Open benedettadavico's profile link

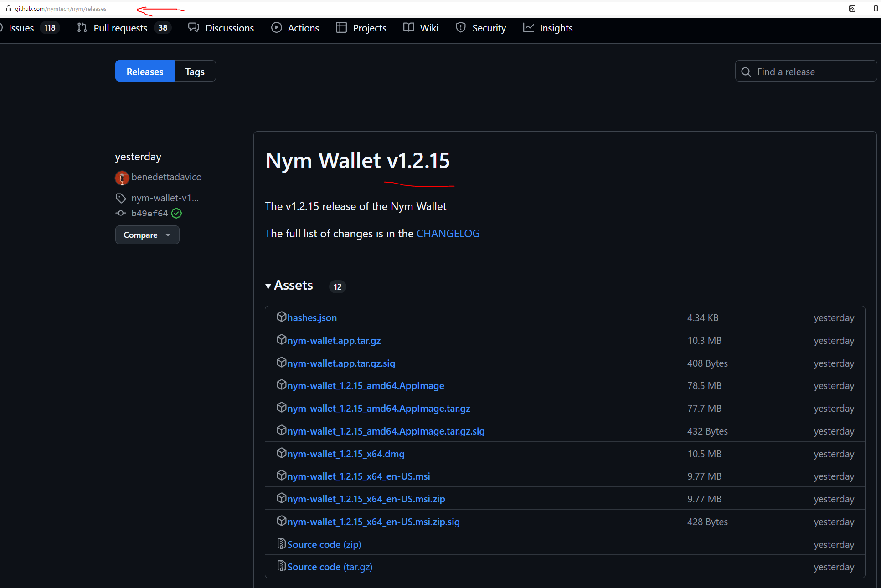point(166,177)
